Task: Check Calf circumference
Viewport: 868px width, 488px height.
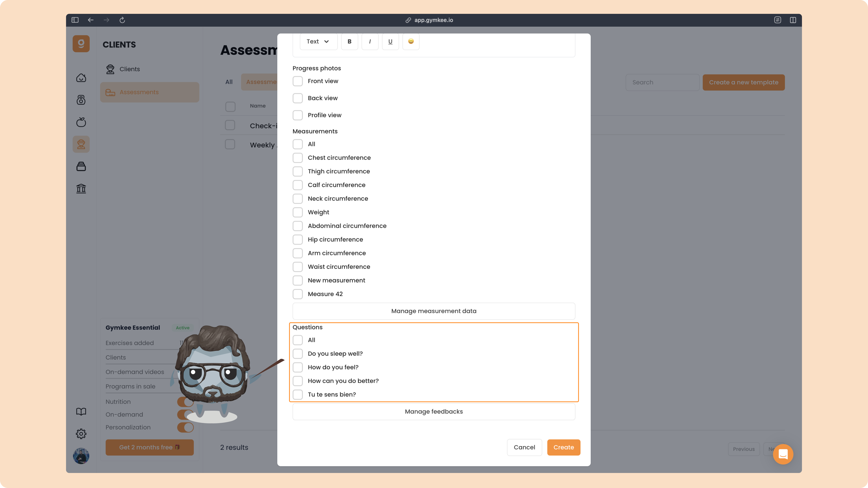Action: coord(298,185)
